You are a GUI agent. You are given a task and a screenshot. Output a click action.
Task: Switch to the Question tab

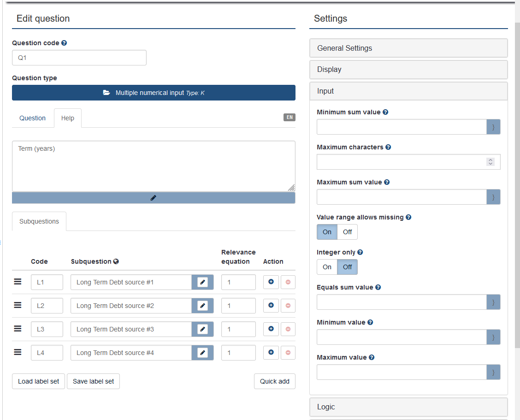coord(32,118)
